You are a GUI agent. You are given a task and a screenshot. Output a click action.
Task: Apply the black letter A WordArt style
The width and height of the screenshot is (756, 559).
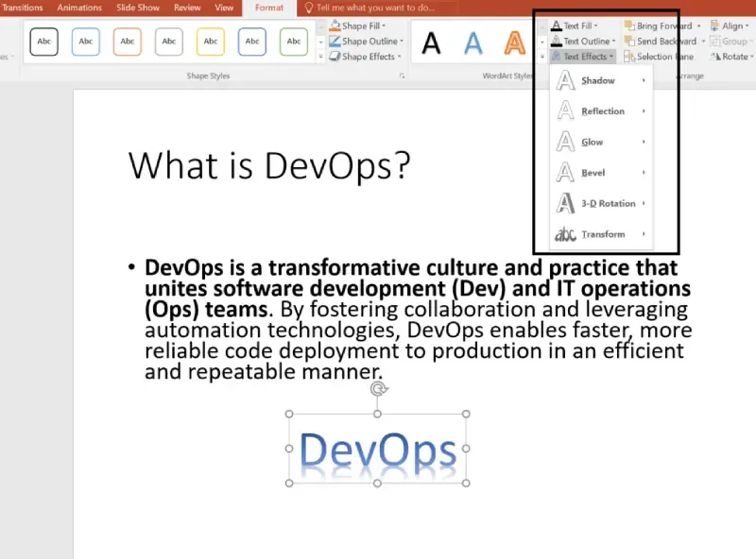point(431,42)
